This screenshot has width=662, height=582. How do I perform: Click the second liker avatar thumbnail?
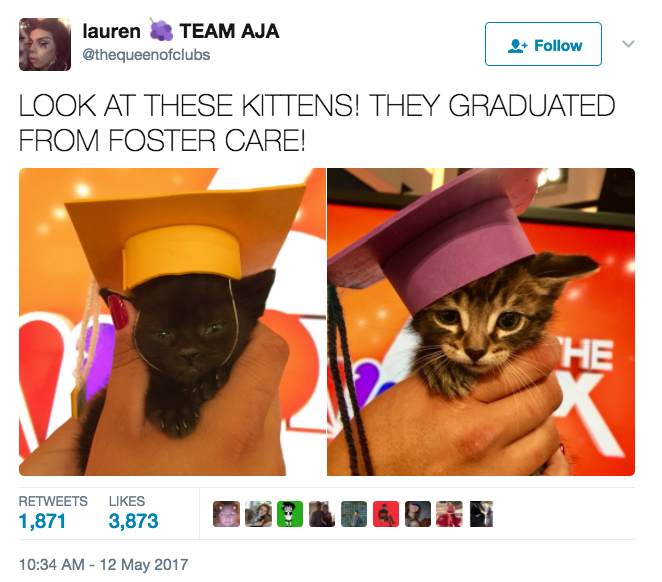coord(258,514)
